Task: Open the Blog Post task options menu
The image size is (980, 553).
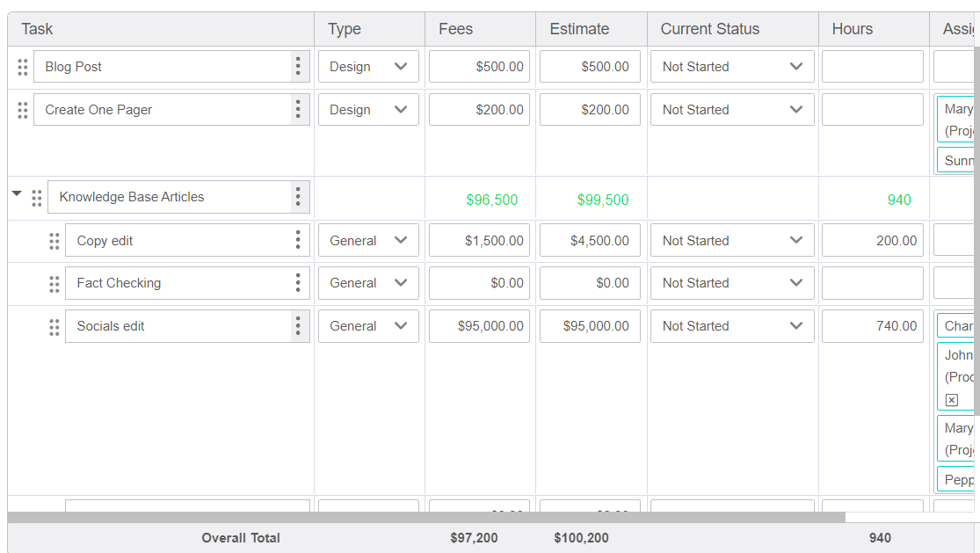Action: click(297, 66)
